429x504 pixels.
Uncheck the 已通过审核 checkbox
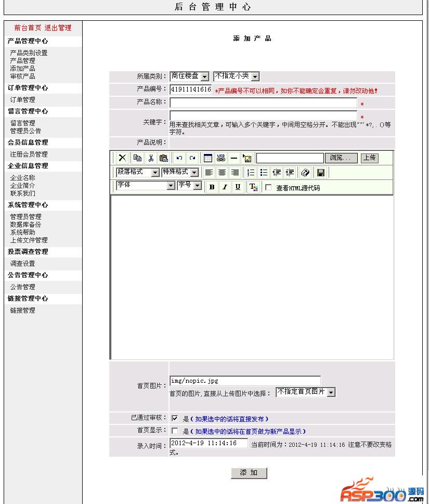[175, 418]
